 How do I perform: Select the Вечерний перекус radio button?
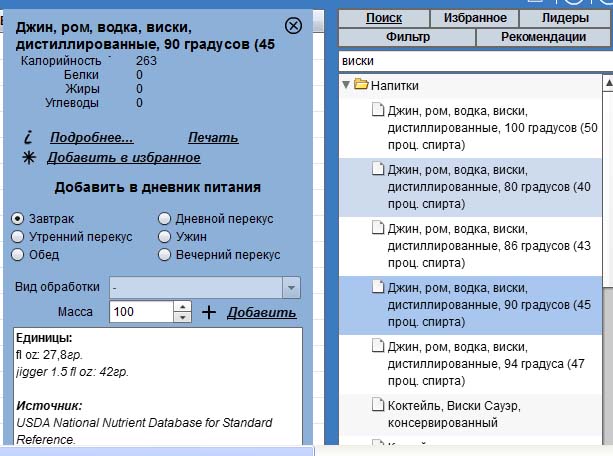point(164,255)
